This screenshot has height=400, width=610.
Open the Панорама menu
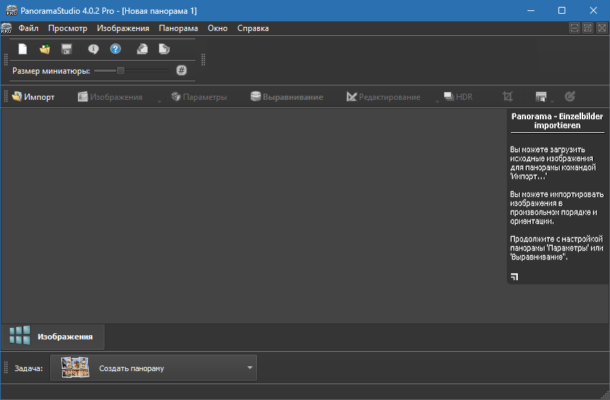pos(178,28)
